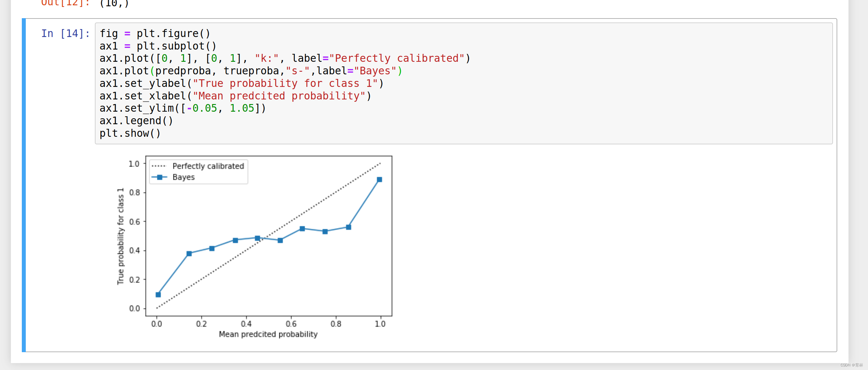Click the 0.6 tick on x-axis
868x370 pixels.
click(x=291, y=323)
